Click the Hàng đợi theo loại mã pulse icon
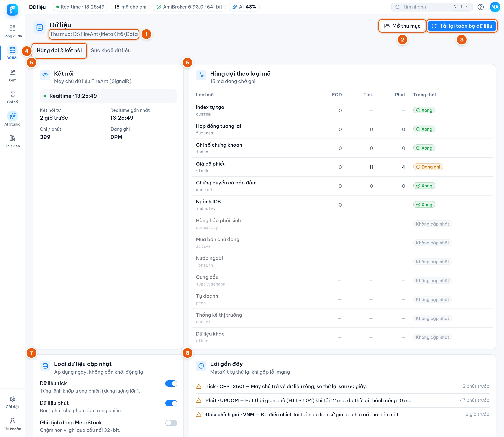The image size is (504, 437). tap(201, 75)
